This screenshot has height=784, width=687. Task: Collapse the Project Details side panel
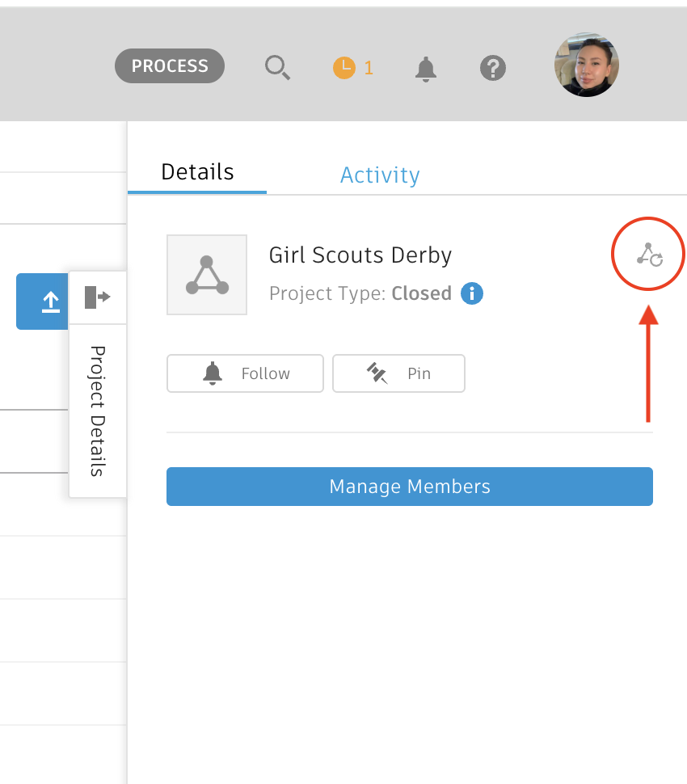tap(98, 297)
